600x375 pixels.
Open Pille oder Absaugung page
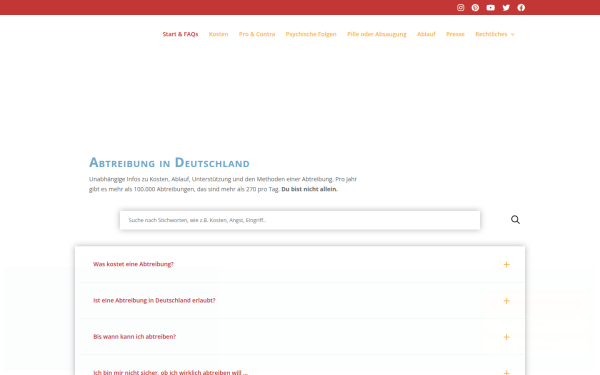[x=377, y=34]
